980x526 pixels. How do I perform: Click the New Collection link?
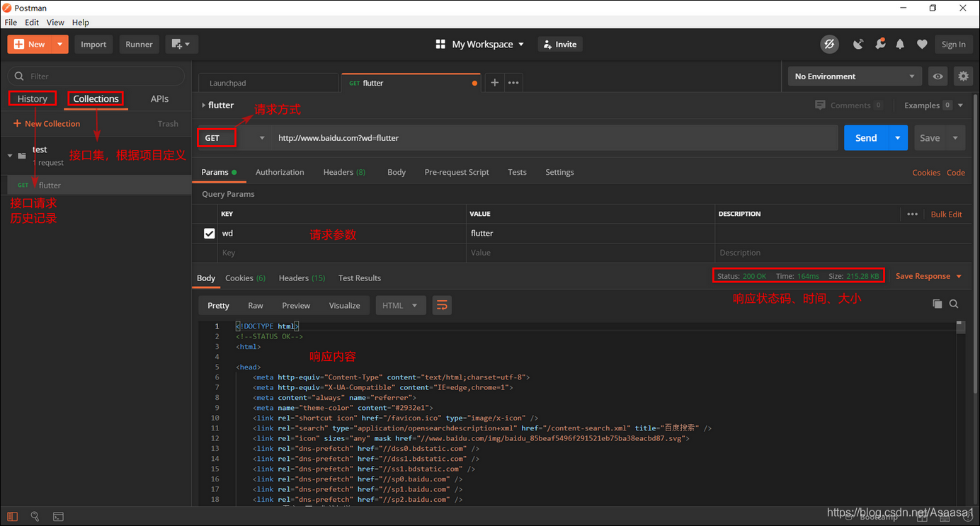(47, 123)
